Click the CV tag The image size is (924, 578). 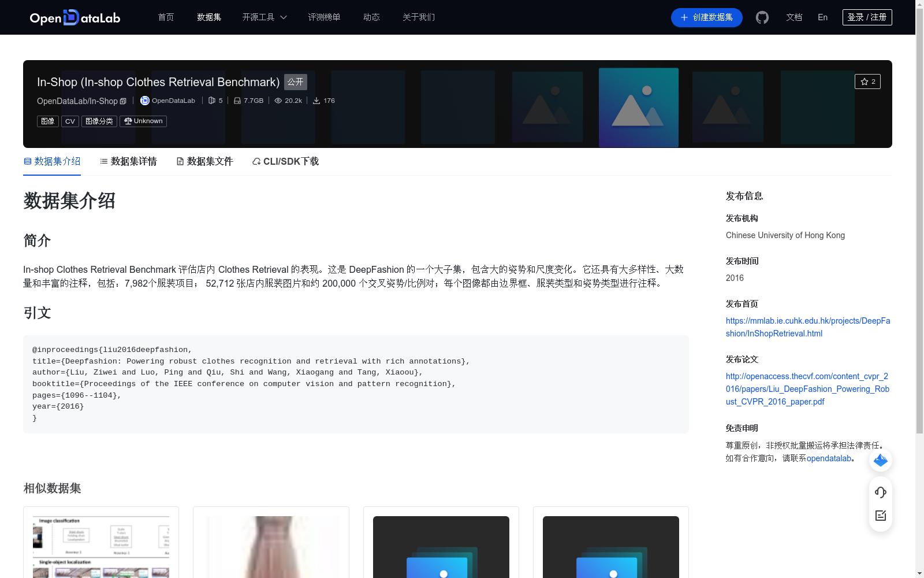[x=70, y=121]
